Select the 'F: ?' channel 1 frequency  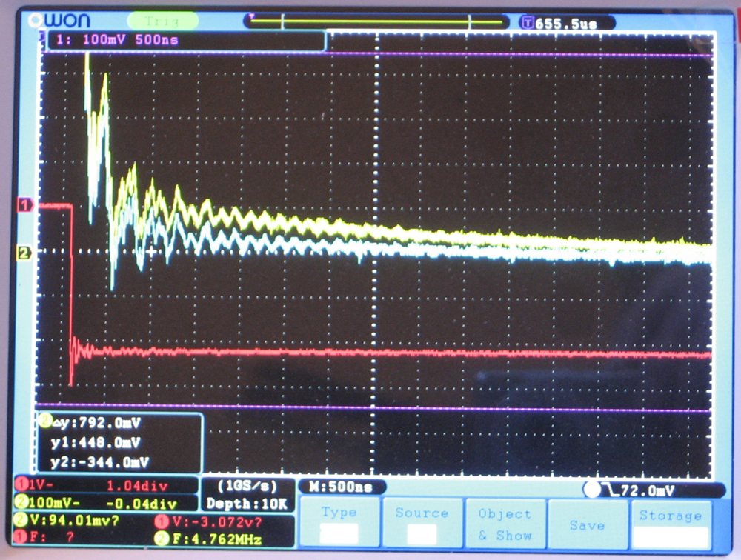click(52, 537)
